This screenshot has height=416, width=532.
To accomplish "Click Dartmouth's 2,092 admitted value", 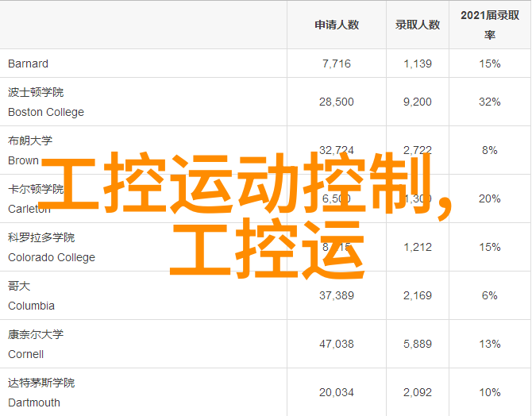I will [x=418, y=393].
